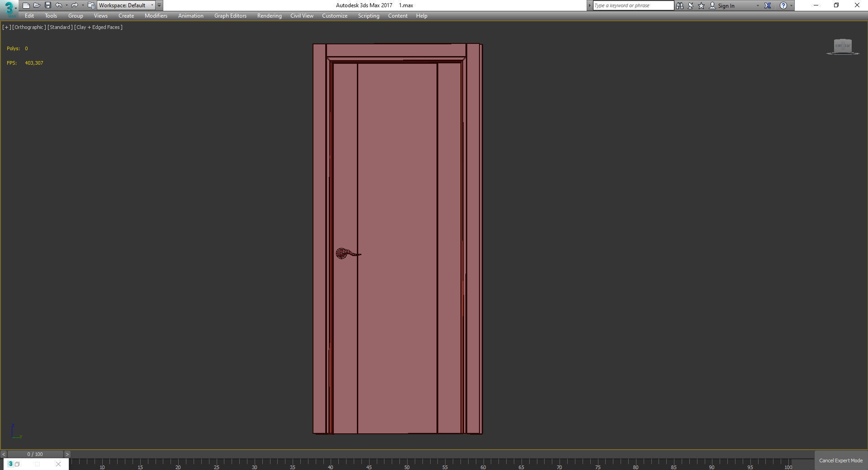Open the Animation menu

coord(190,16)
